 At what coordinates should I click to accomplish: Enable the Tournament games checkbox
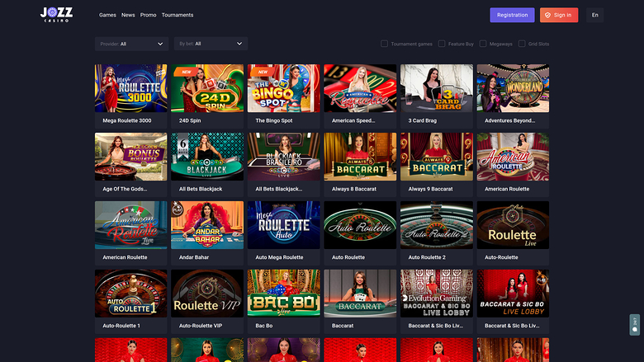(x=385, y=44)
